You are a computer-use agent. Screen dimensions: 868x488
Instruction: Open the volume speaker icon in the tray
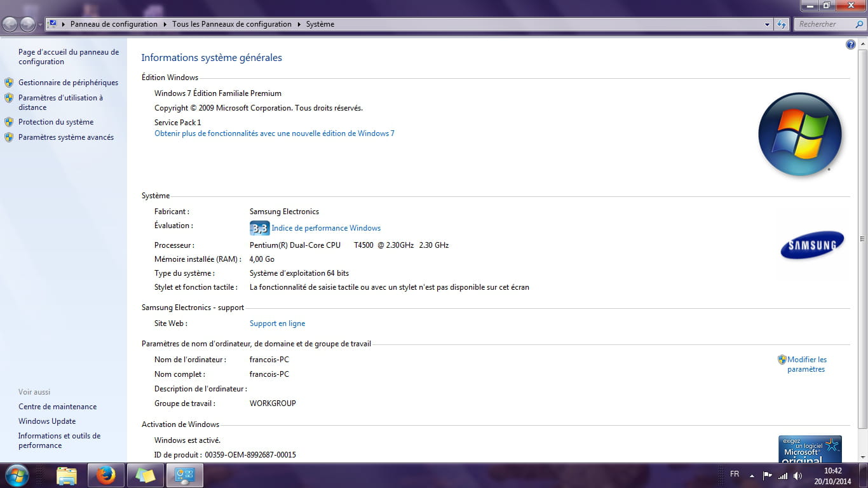(798, 475)
